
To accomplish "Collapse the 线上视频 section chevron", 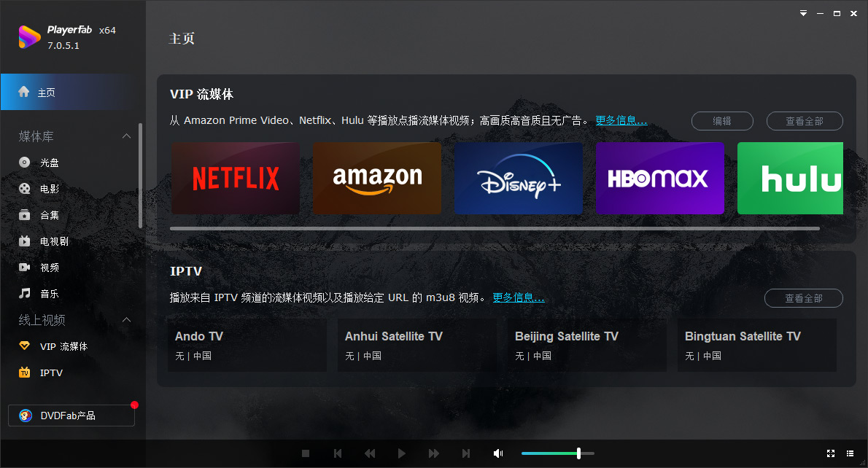I will (x=126, y=319).
